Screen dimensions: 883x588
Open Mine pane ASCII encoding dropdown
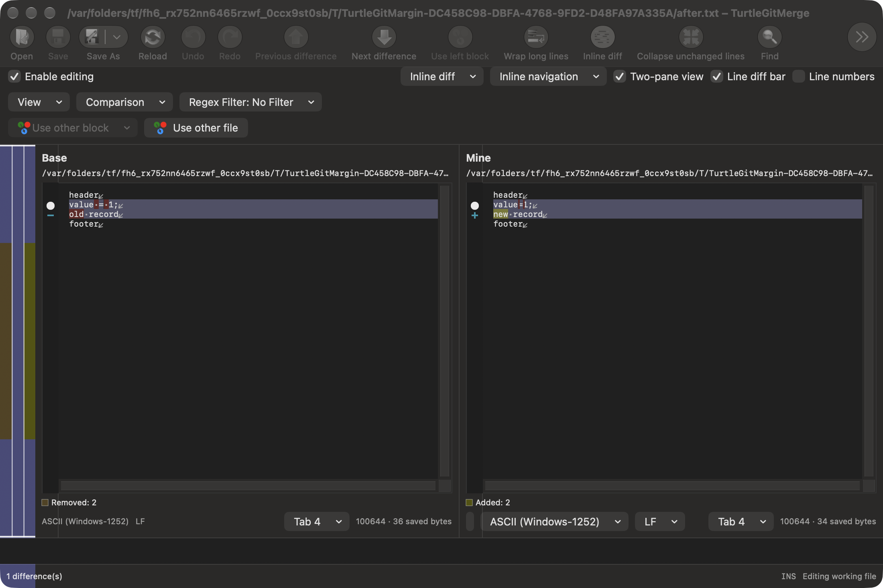(x=555, y=522)
